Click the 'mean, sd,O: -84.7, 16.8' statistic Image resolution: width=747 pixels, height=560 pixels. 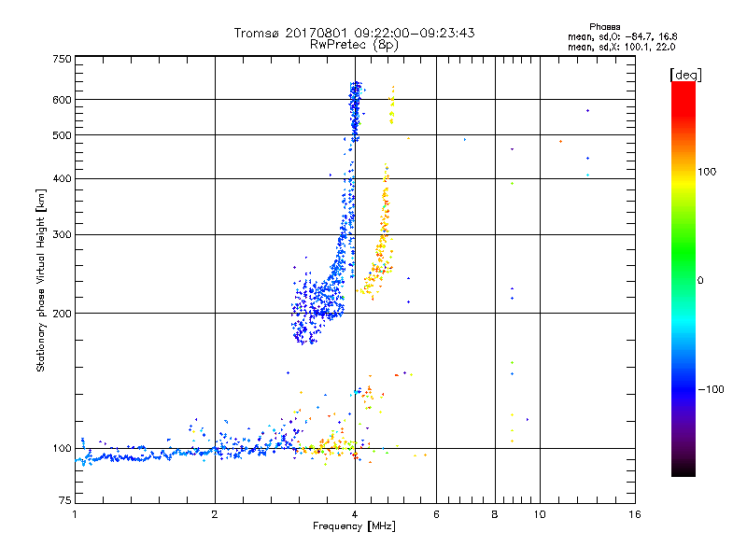(x=622, y=36)
